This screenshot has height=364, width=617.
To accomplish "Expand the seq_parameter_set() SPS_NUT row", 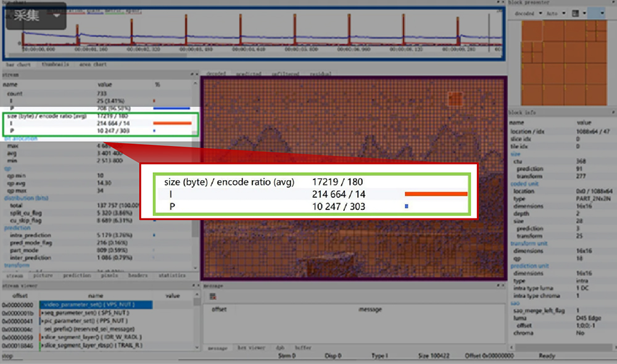I will click(x=41, y=313).
